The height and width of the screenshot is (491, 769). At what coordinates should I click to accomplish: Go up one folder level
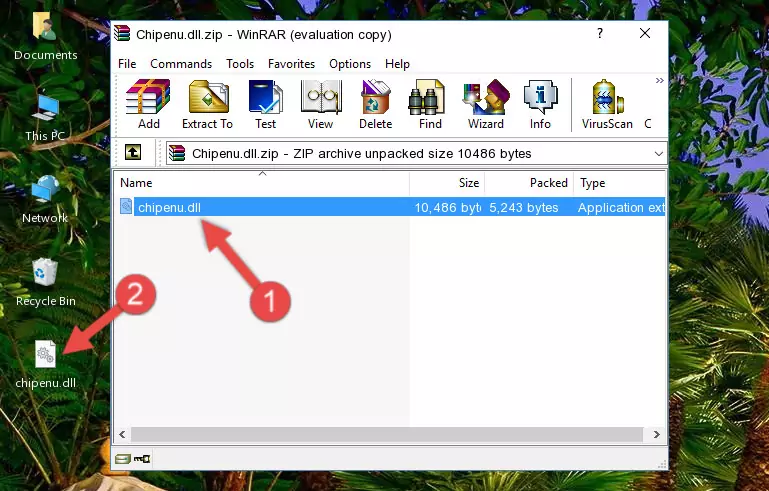click(133, 152)
